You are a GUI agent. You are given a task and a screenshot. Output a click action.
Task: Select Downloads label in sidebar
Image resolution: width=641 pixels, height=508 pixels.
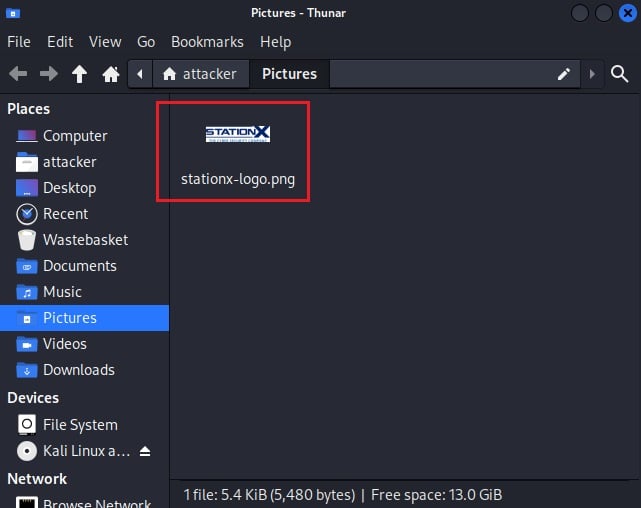coord(79,370)
